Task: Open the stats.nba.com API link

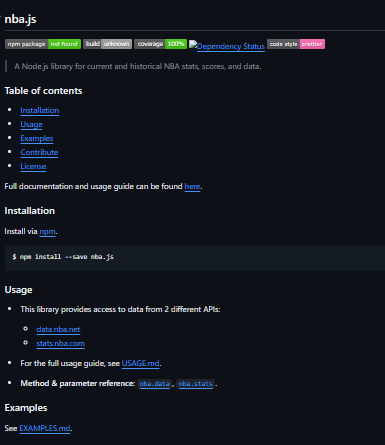Action: 60,343
